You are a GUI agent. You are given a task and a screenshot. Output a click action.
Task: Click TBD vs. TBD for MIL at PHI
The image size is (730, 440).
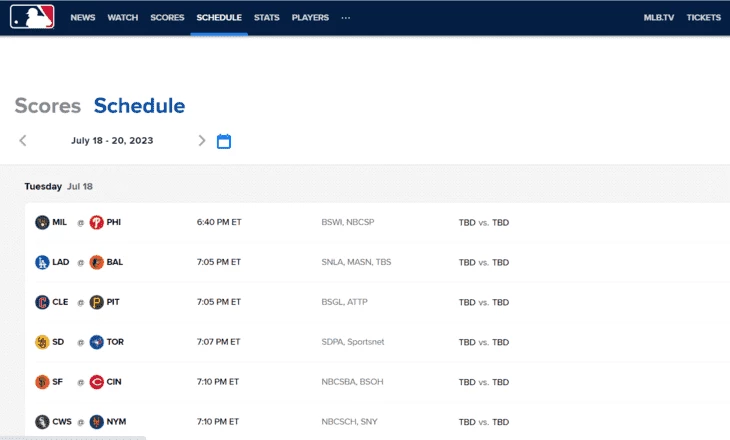point(484,223)
